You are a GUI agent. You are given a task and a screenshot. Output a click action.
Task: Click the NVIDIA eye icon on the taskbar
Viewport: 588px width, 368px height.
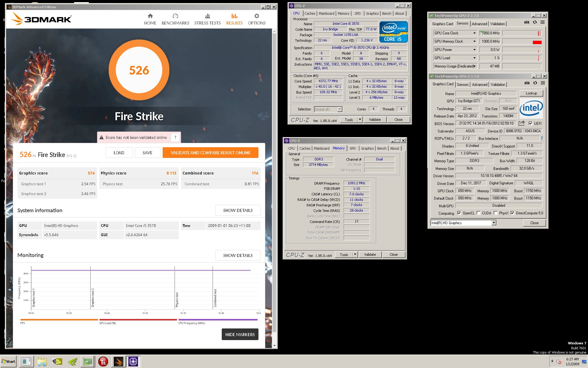point(57,362)
